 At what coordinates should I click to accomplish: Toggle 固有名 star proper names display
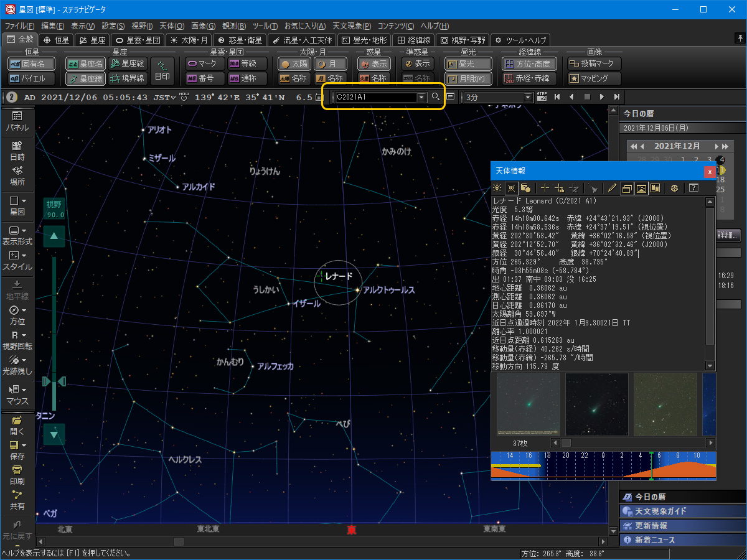pos(31,63)
